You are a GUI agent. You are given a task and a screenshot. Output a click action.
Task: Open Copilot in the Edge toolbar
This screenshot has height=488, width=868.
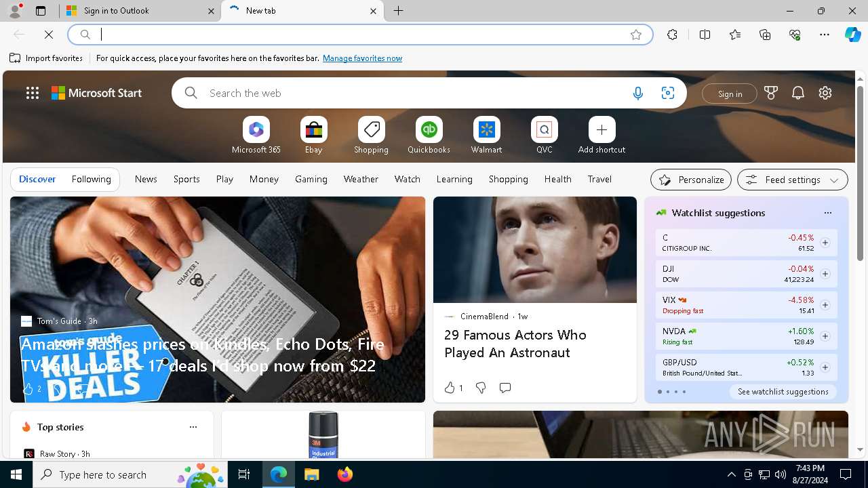pos(852,35)
